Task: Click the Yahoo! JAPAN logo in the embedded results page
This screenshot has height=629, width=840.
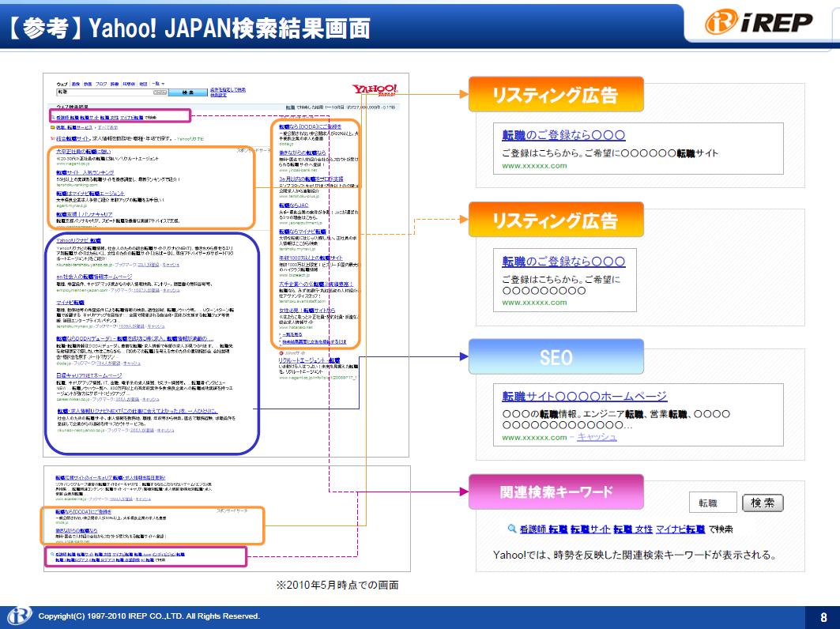Action: [x=375, y=89]
